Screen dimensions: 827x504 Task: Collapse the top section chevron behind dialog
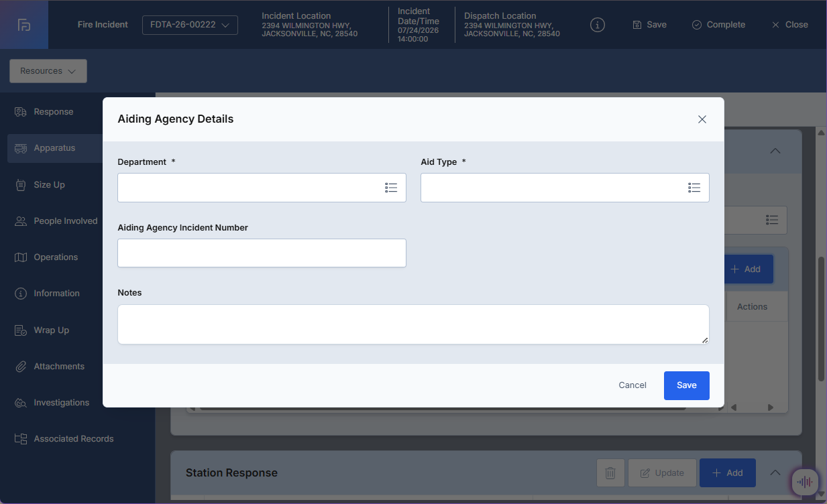pos(775,151)
